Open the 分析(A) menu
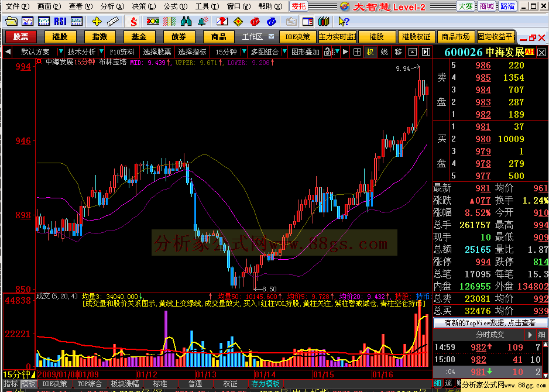The width and height of the screenshot is (549, 392). click(x=112, y=6)
